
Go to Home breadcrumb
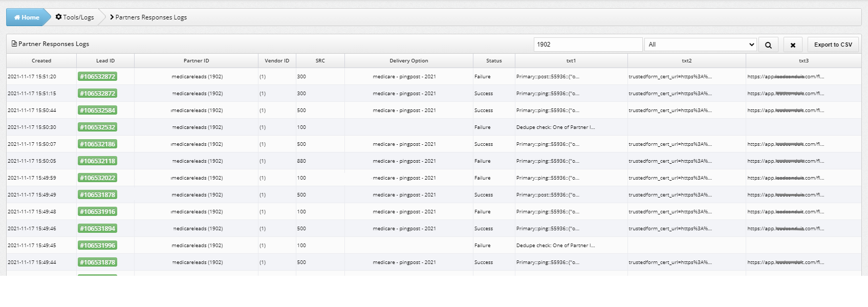tap(26, 17)
